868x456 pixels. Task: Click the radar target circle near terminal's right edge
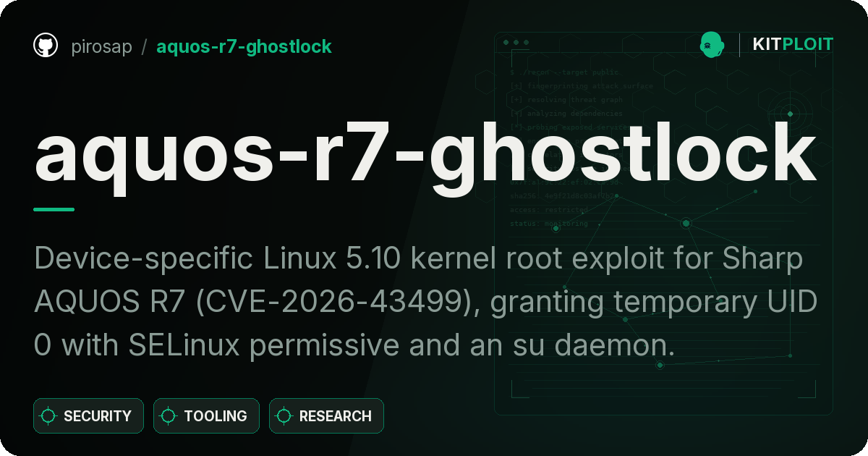coord(790,114)
